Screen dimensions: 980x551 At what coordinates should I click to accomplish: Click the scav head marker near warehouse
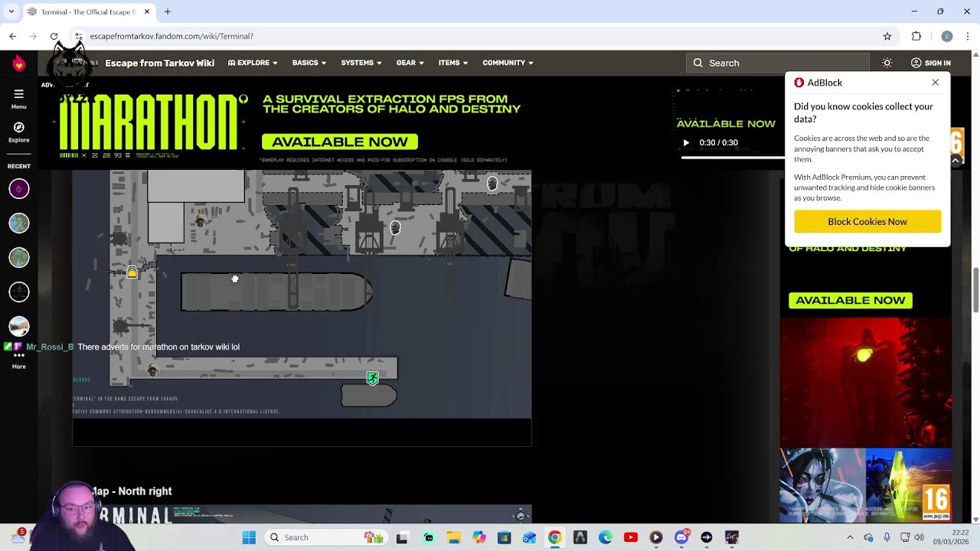click(200, 221)
